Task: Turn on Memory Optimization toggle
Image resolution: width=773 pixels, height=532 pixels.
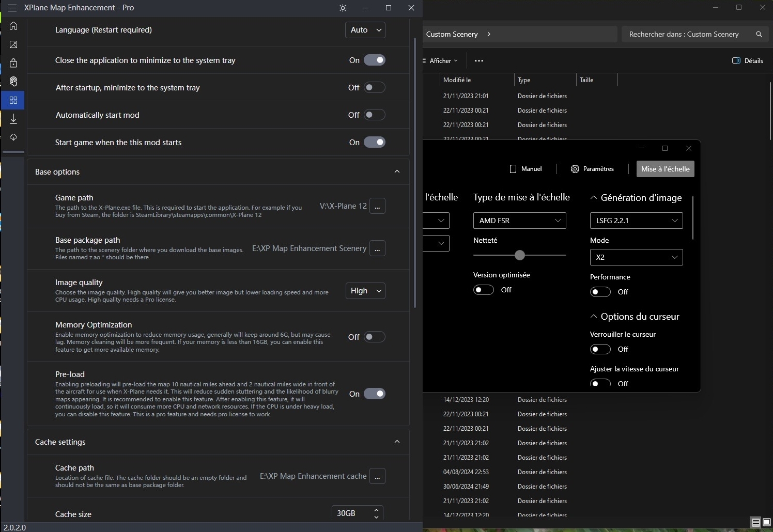Action: [x=374, y=337]
